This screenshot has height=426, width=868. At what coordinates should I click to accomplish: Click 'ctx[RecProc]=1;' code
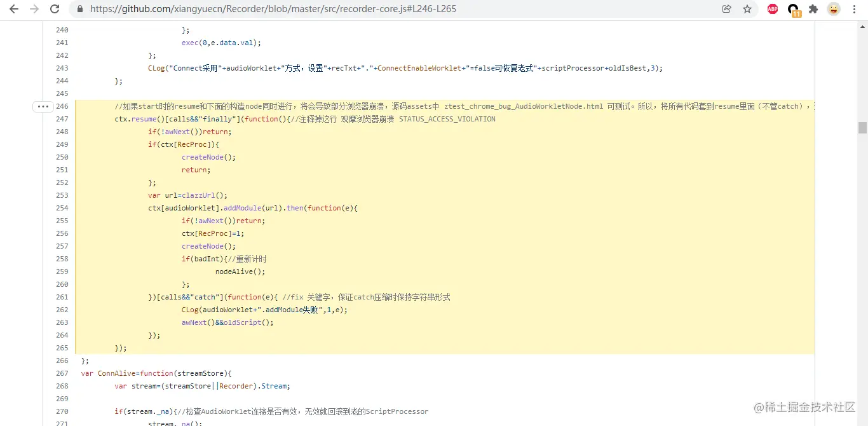pyautogui.click(x=213, y=233)
